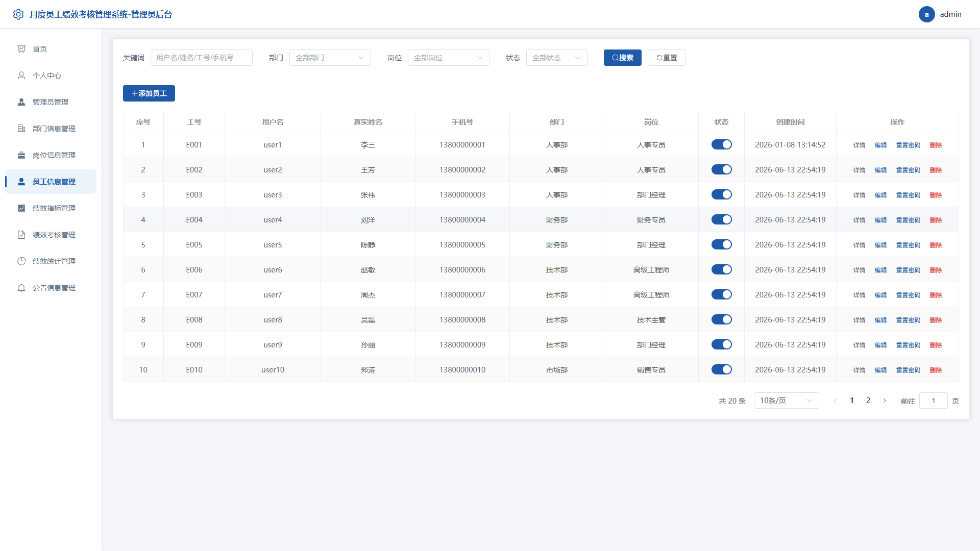Click the 个人中心 person icon
Viewport: 980px width, 551px height.
pyautogui.click(x=21, y=76)
